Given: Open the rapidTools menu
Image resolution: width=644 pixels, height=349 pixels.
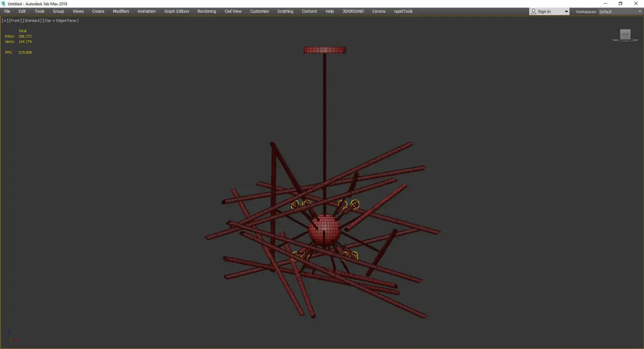Looking at the screenshot, I should coord(404,11).
